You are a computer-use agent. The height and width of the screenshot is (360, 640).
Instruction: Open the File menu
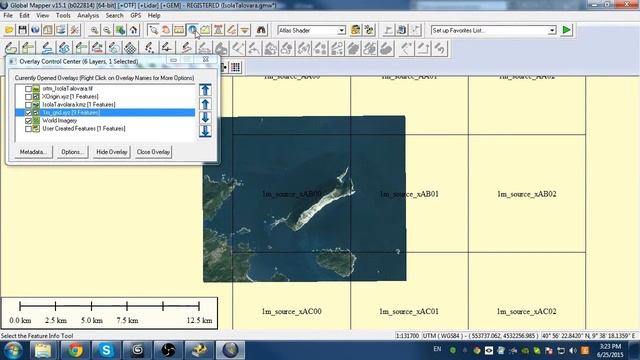tap(8, 16)
